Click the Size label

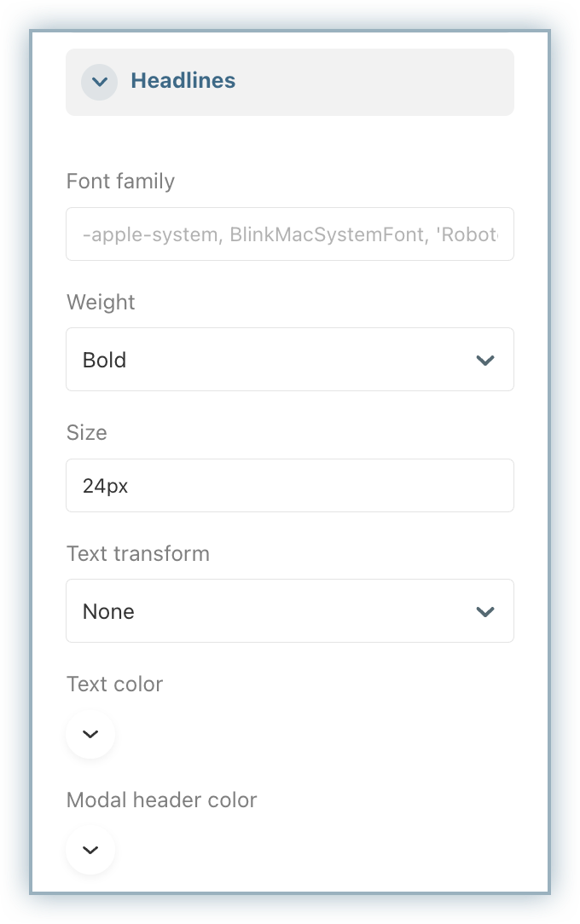(86, 432)
